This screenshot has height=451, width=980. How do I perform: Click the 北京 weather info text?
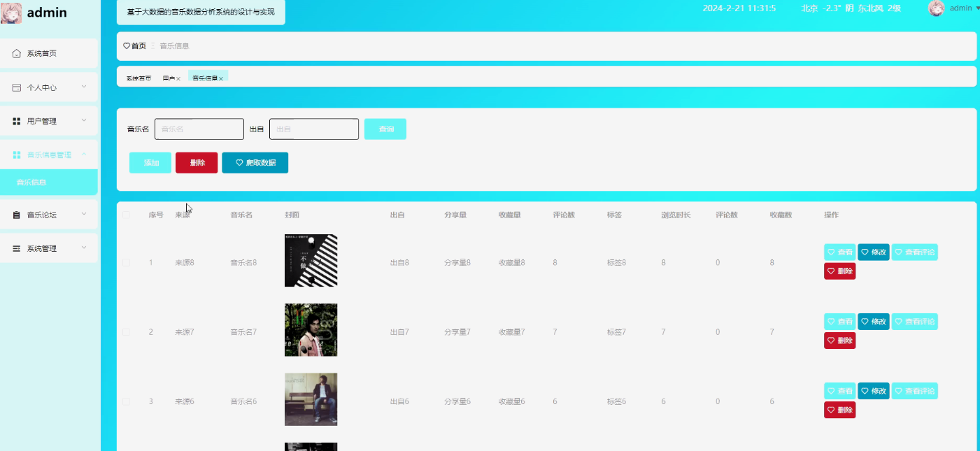[851, 8]
